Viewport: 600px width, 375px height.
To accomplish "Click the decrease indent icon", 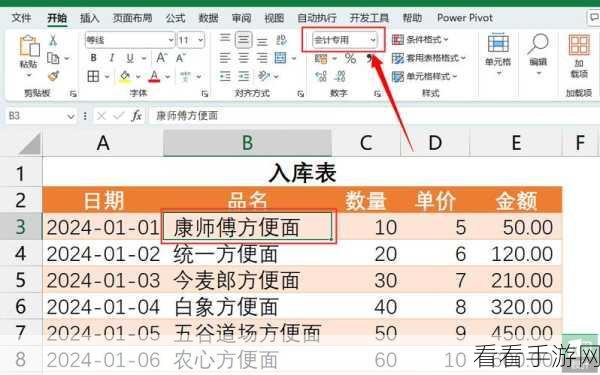I will [225, 76].
